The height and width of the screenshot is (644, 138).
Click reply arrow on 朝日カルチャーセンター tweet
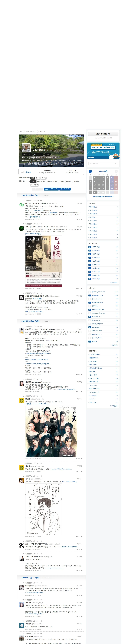(x=77, y=219)
